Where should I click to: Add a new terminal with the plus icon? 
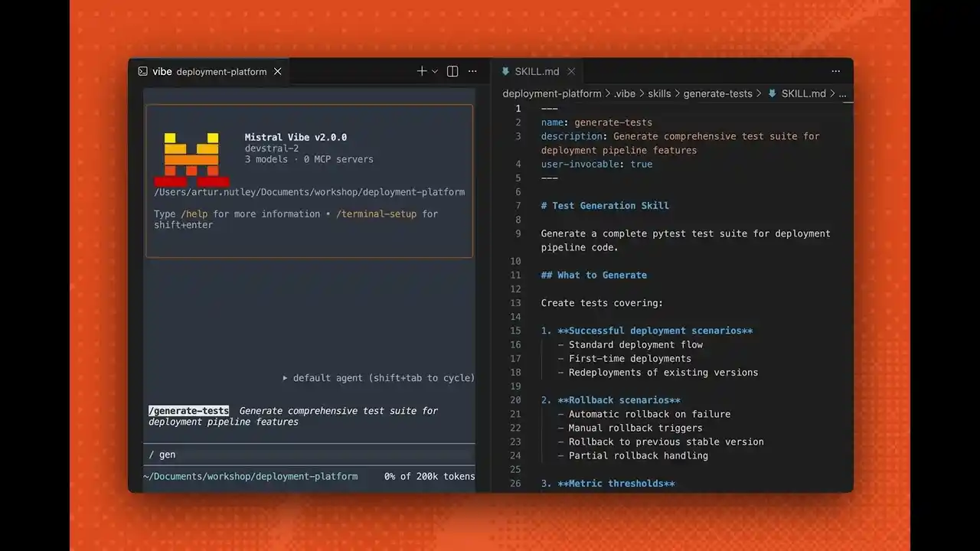pos(421,71)
